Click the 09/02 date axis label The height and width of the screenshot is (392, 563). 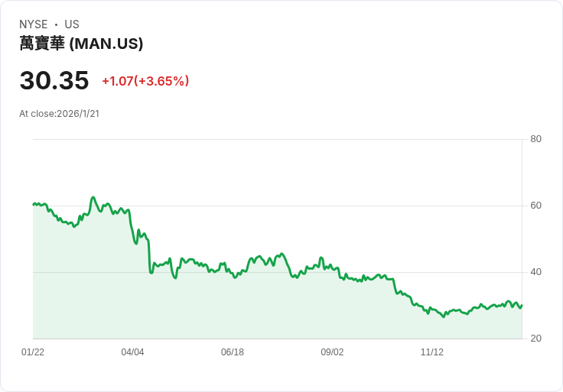coord(332,352)
